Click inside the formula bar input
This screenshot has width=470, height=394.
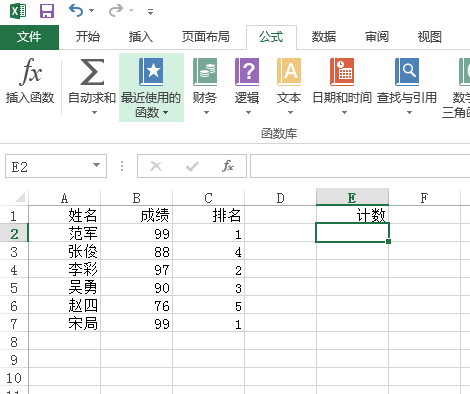[x=360, y=166]
